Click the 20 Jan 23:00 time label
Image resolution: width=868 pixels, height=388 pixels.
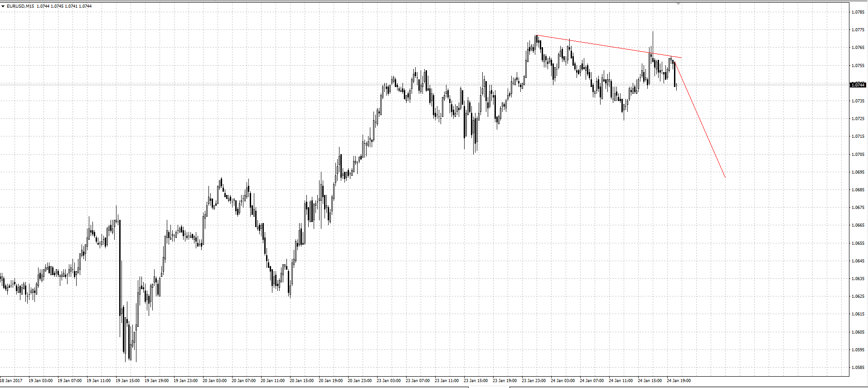click(359, 381)
